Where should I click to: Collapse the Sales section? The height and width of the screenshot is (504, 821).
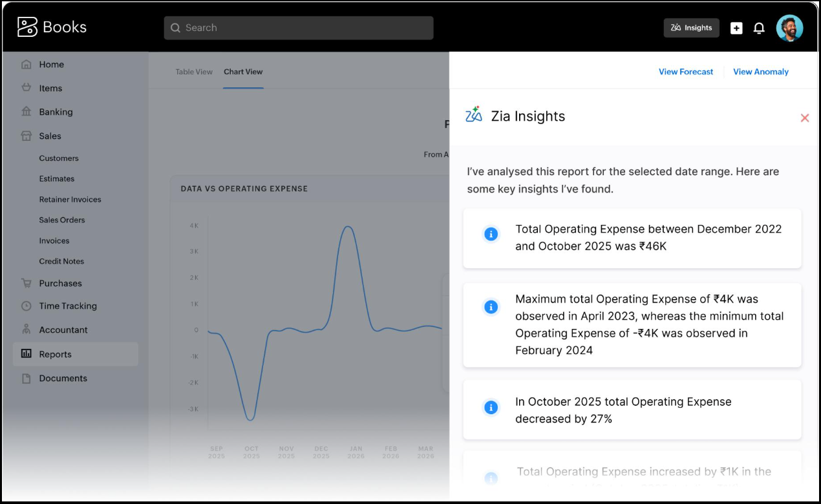(x=50, y=136)
